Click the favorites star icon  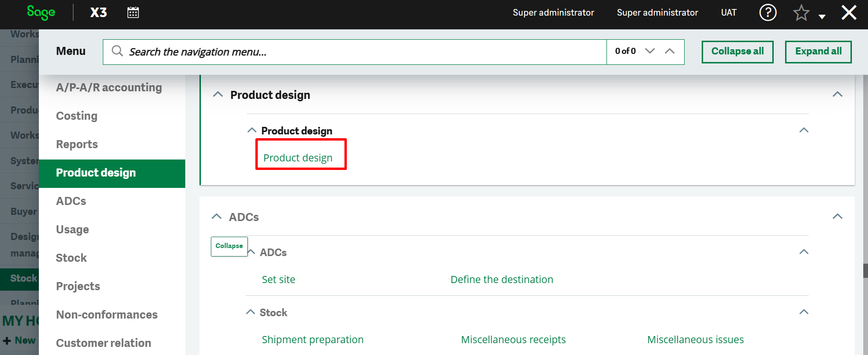801,13
